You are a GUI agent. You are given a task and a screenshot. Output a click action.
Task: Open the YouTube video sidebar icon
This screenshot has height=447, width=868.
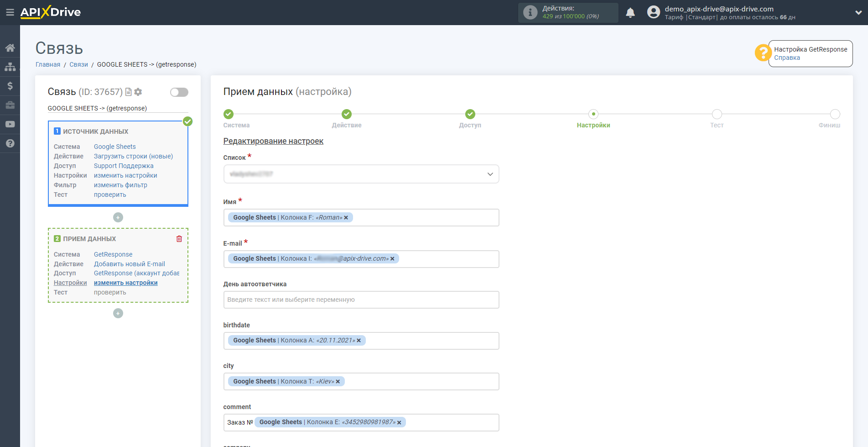[10, 124]
